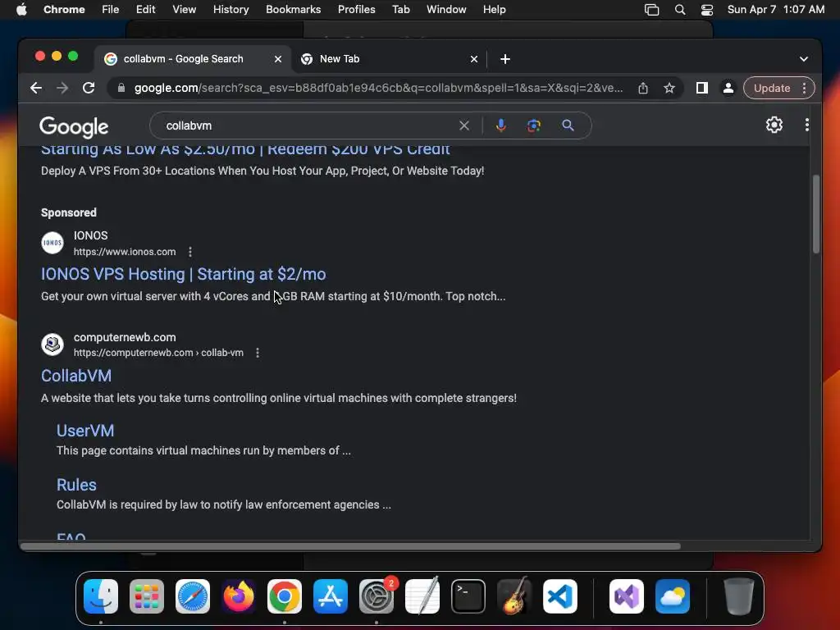This screenshot has height=630, width=840.
Task: Close the collabvm Google Search tab
Action: tap(278, 59)
